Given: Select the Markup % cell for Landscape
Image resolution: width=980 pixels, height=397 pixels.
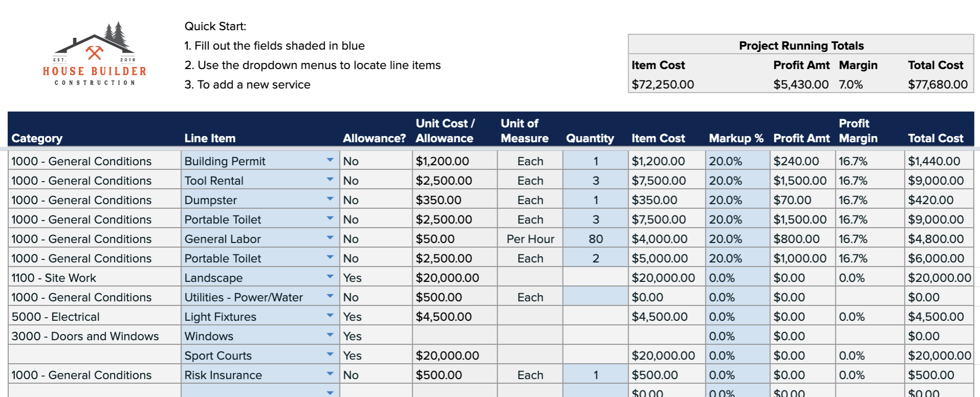Looking at the screenshot, I should (738, 277).
